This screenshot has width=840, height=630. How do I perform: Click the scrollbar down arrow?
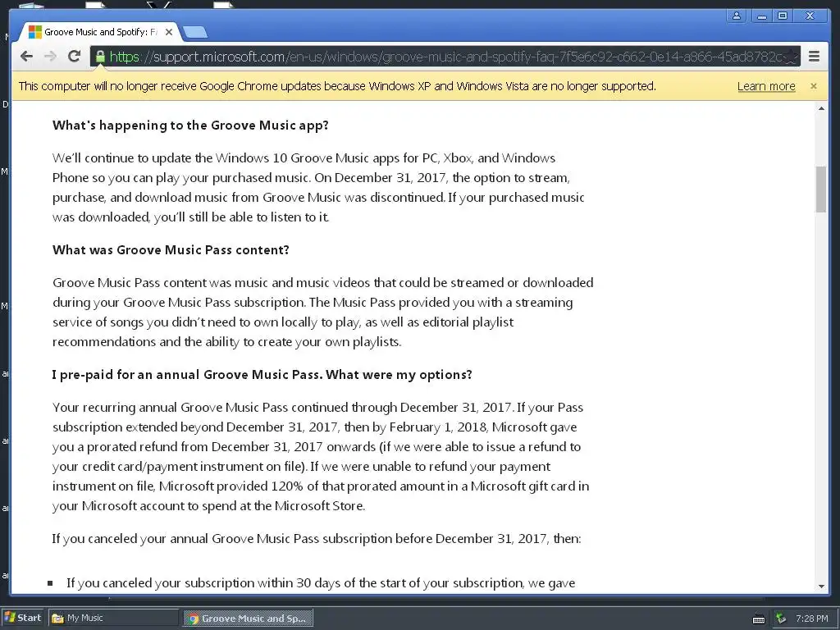820,587
